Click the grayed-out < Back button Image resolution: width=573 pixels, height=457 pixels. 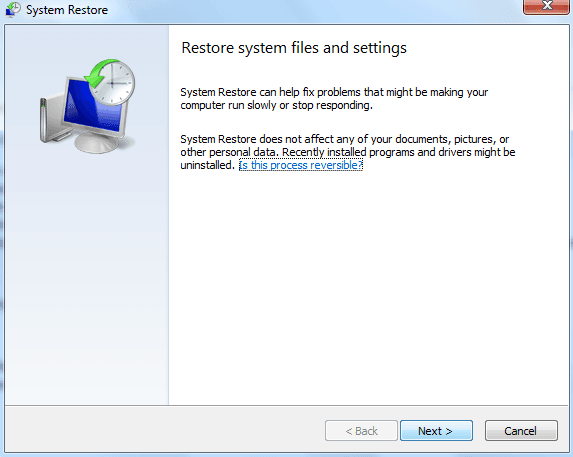tap(361, 431)
